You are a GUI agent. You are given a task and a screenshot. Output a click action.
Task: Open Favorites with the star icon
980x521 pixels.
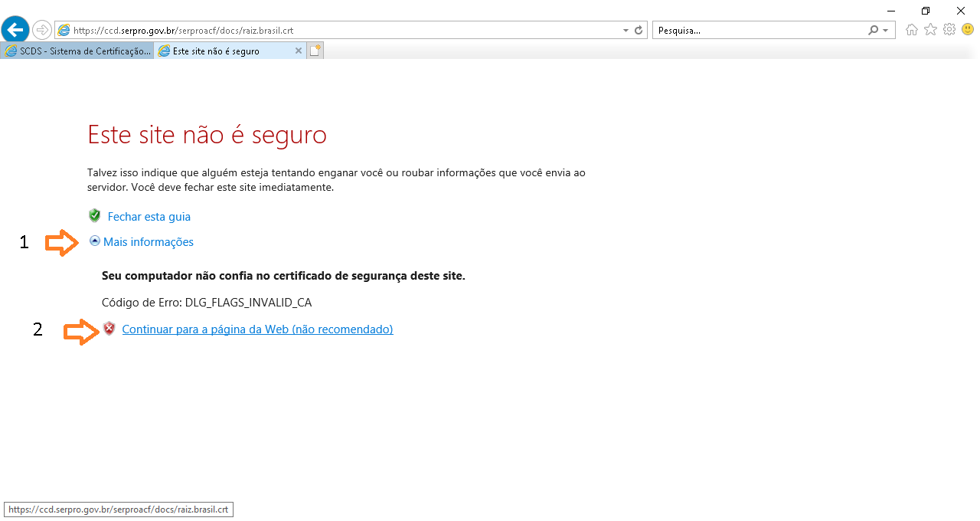tap(930, 30)
